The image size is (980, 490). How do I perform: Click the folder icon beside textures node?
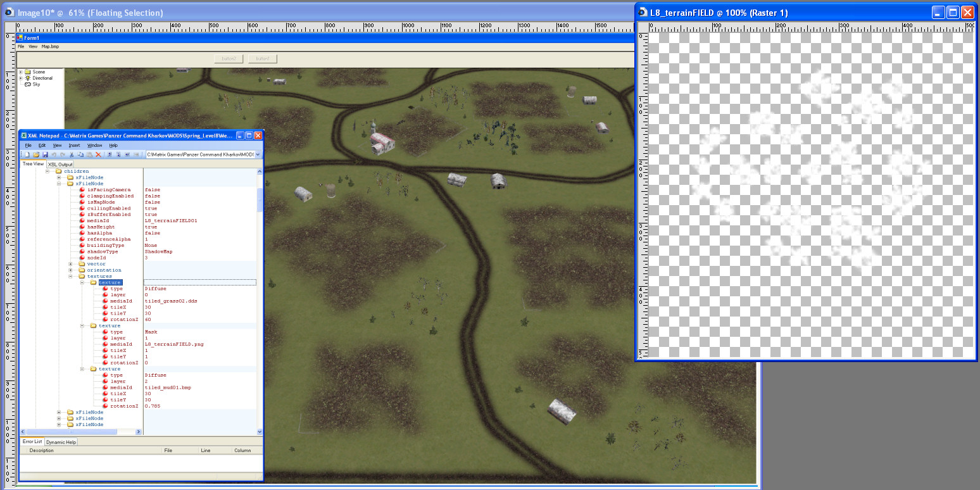[81, 277]
